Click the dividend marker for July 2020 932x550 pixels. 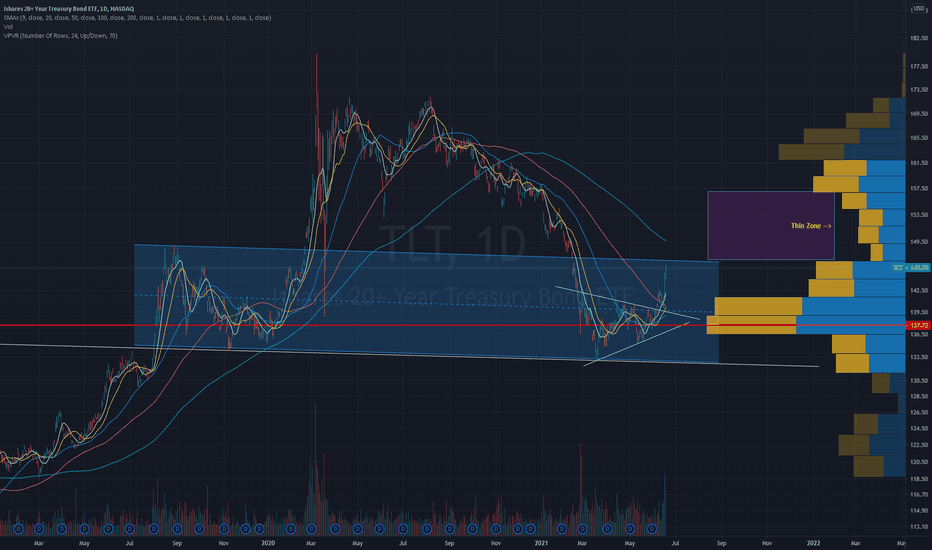pyautogui.click(x=402, y=529)
